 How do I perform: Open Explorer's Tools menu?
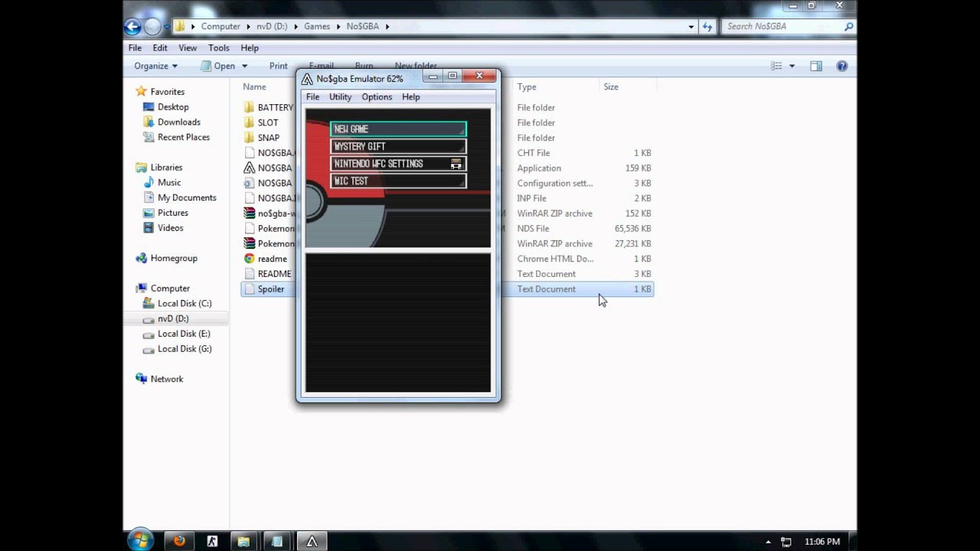[x=218, y=47]
